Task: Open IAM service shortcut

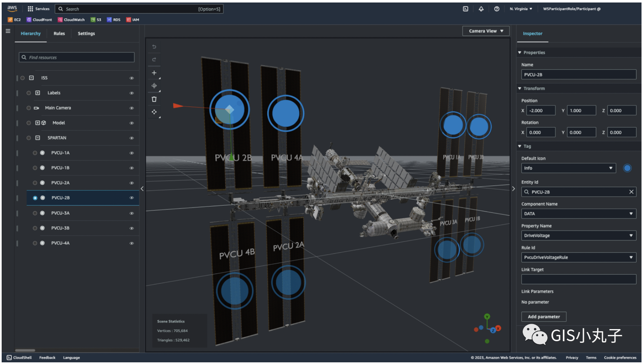Action: [133, 20]
